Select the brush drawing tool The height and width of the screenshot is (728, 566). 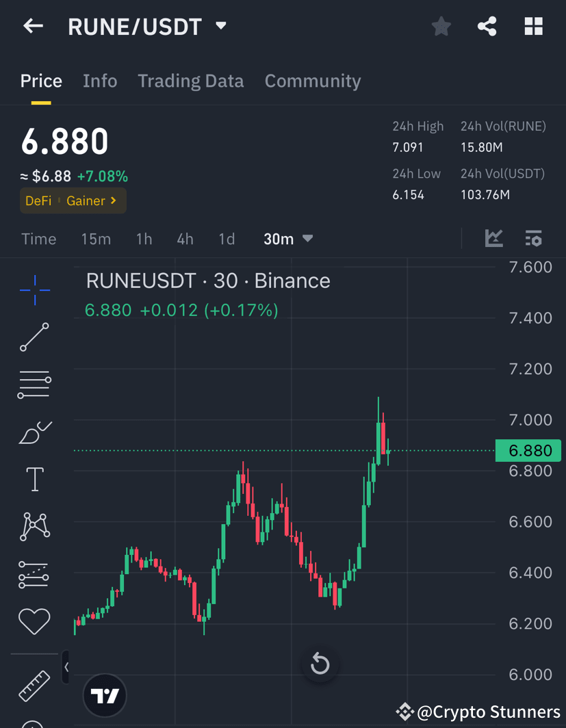[34, 432]
